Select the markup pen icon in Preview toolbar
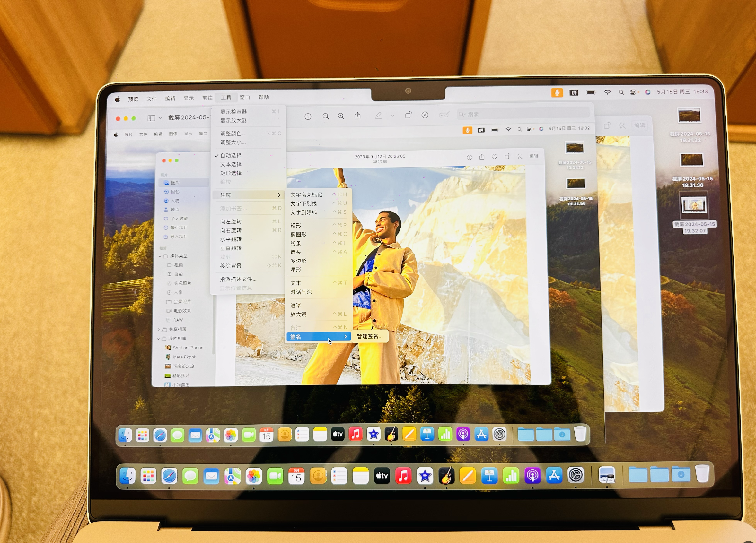This screenshot has width=756, height=543. [x=378, y=115]
